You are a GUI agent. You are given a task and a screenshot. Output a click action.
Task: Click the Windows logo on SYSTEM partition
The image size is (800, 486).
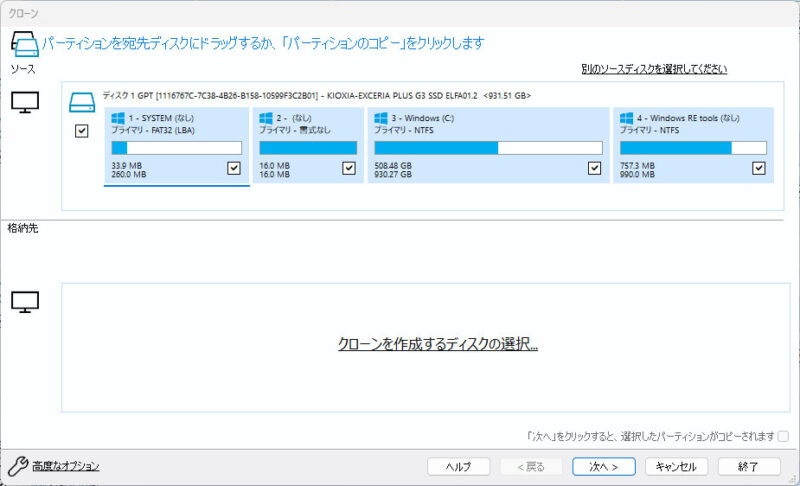[x=118, y=118]
